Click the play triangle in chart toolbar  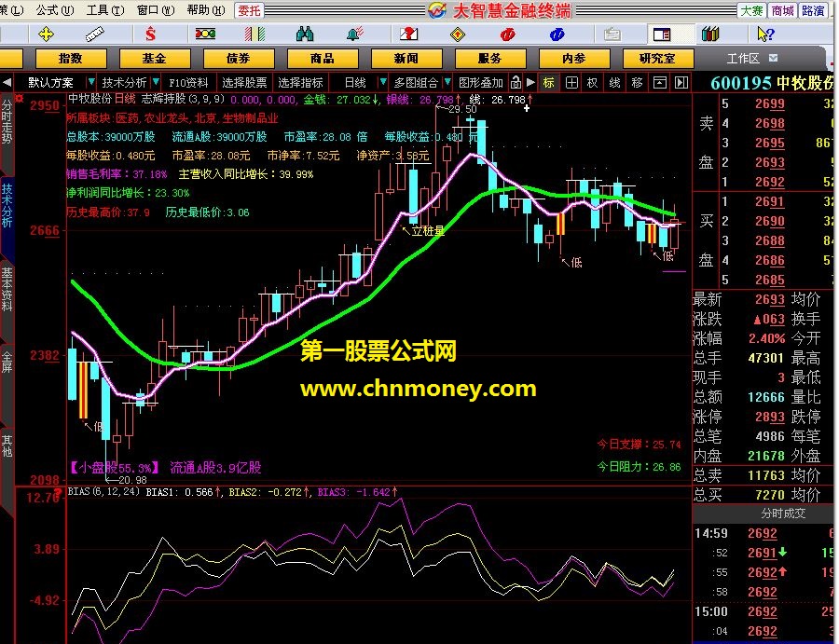pyautogui.click(x=530, y=82)
